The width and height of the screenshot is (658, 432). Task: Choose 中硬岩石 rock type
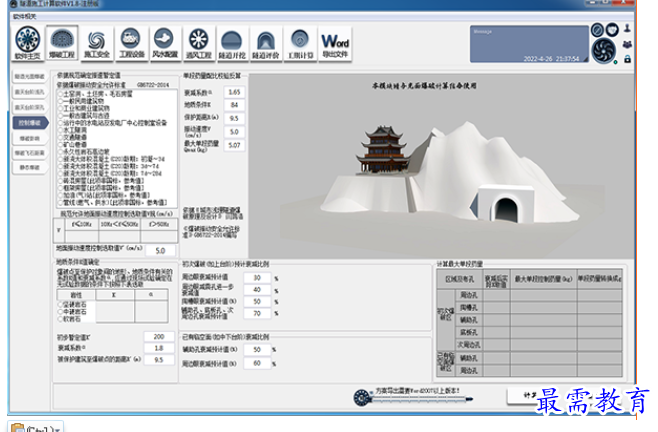click(72, 312)
